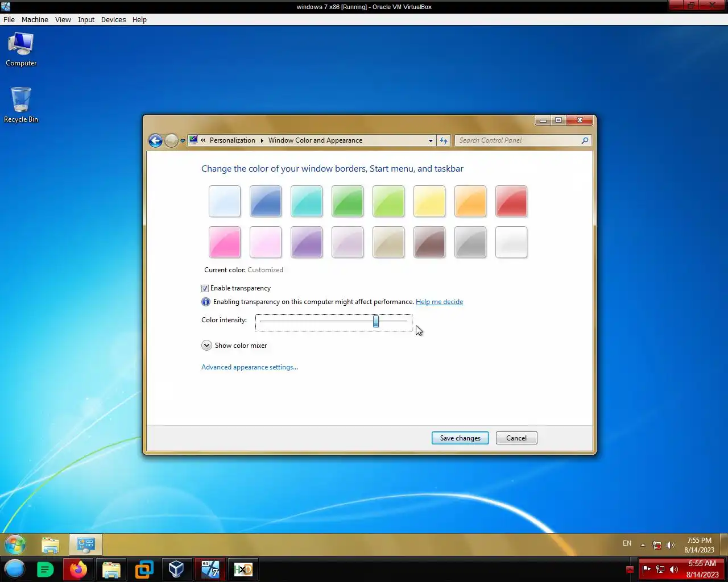
Task: Select the orange Pumpkin color swatch
Action: (470, 201)
